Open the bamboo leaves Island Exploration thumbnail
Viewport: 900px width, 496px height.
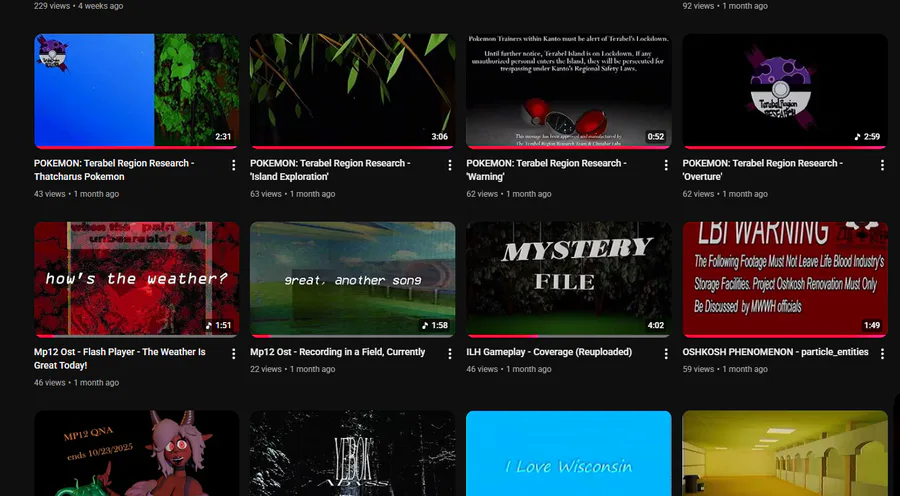(x=352, y=91)
